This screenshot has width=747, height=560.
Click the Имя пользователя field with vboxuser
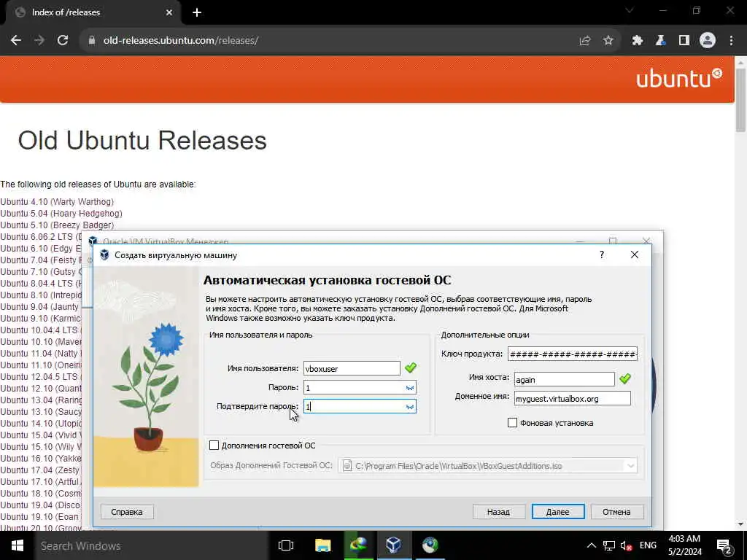click(352, 368)
